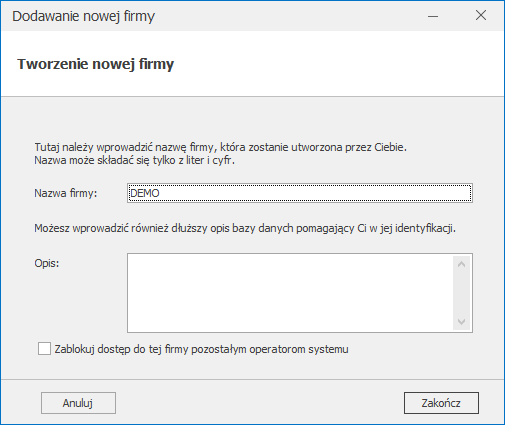The height and width of the screenshot is (425, 505).
Task: Click the Opis vertical scrollbar track
Action: tap(462, 293)
